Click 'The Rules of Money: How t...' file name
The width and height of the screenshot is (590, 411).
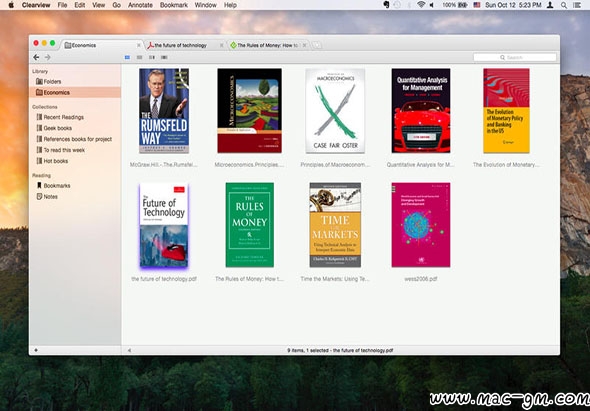click(249, 279)
